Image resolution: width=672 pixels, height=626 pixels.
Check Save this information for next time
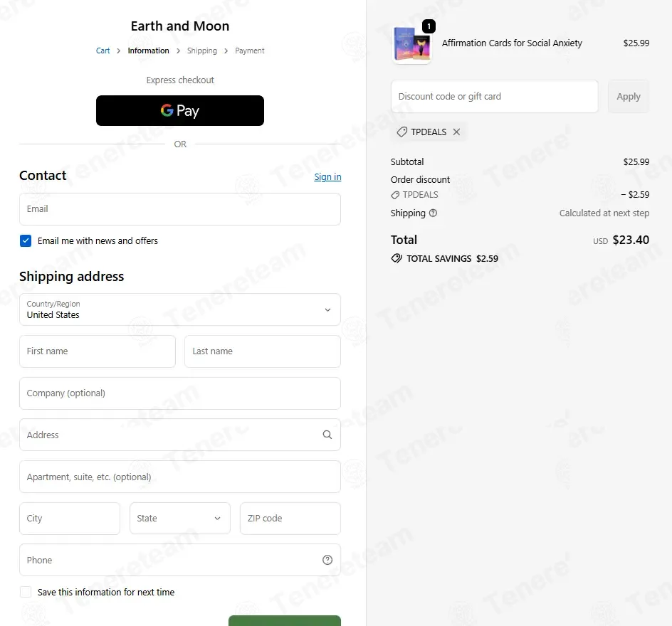coord(26,592)
